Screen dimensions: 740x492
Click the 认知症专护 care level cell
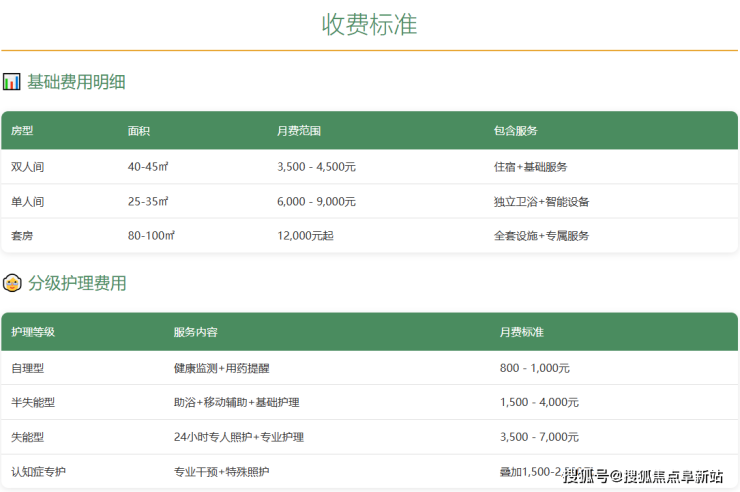(39, 471)
